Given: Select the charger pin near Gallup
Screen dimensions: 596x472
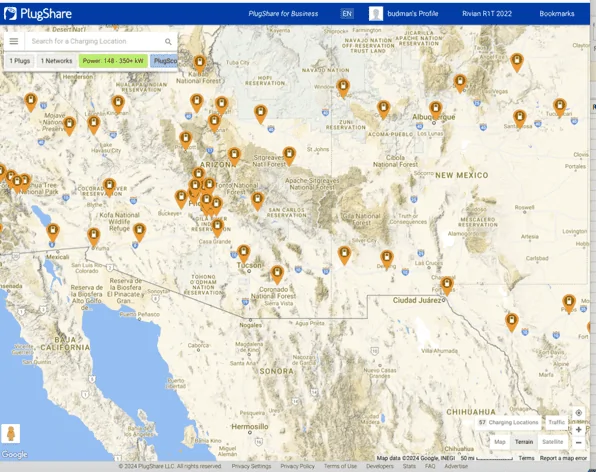Looking at the screenshot, I should pyautogui.click(x=343, y=88).
